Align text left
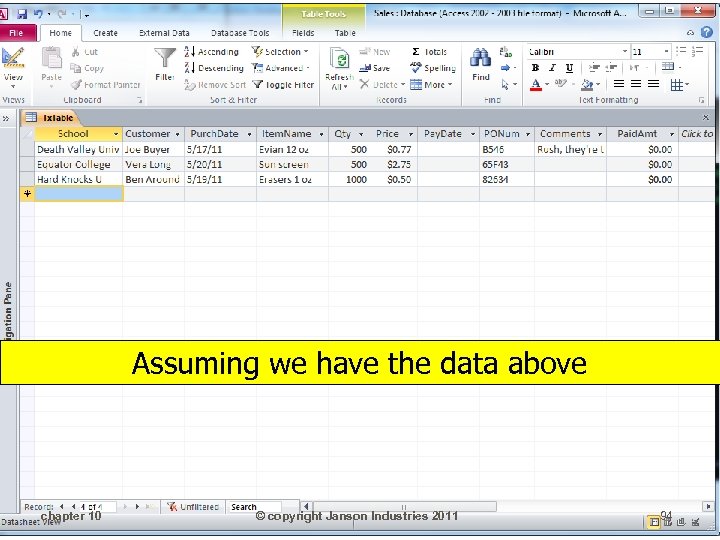 [619, 84]
